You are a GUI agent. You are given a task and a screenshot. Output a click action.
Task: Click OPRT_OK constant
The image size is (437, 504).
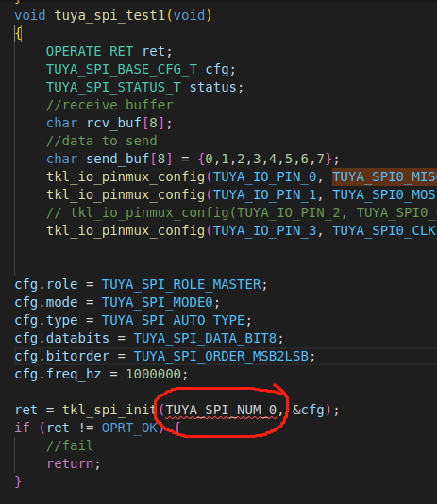129,428
